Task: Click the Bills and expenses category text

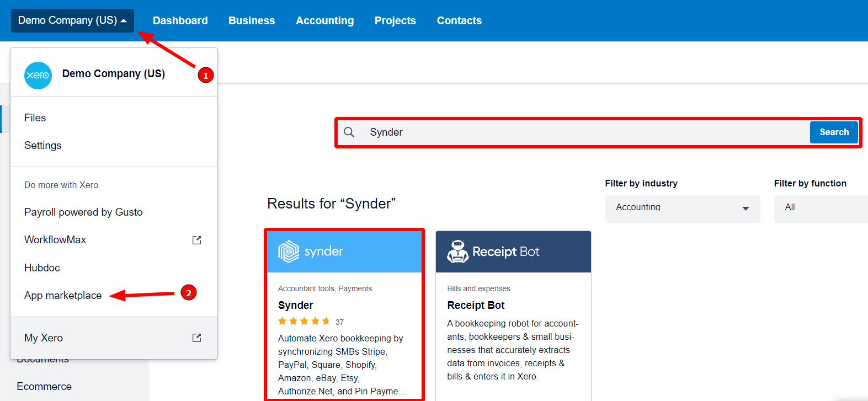Action: tap(478, 288)
